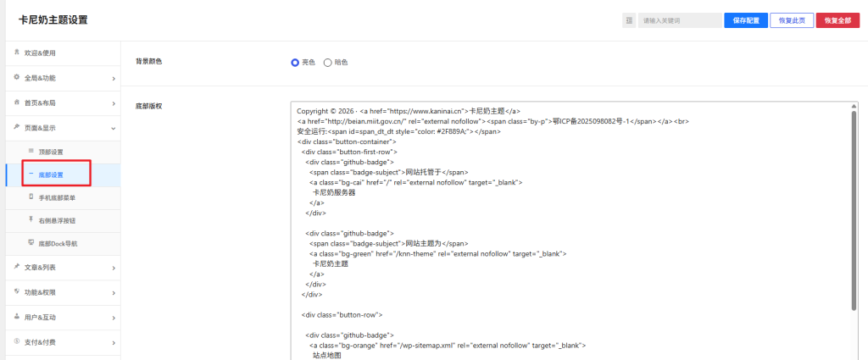Image resolution: width=868 pixels, height=360 pixels.
Task: Collapse the 页面&显示 chevron
Action: [x=113, y=128]
